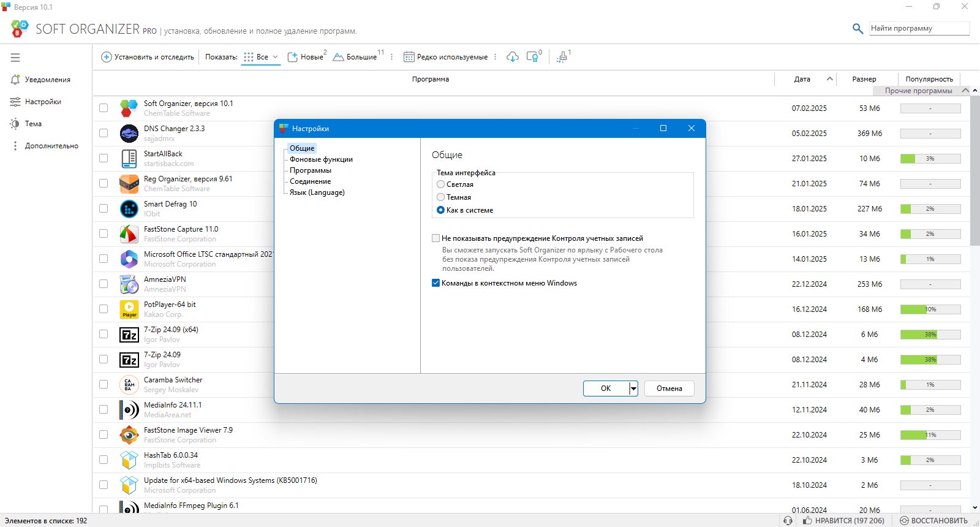Open Язык (Language) settings section

317,192
